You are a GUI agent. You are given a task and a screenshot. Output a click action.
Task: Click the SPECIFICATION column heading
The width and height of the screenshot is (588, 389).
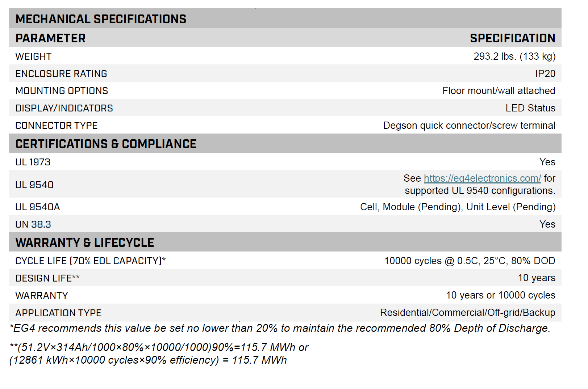[x=512, y=38]
